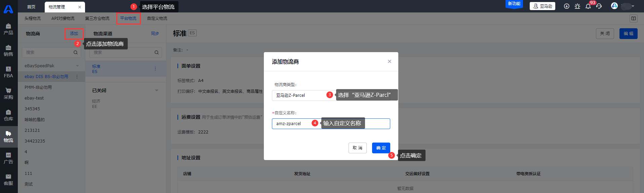
Task: Select the PMM-非必勿用 carrier
Action: click(51, 87)
